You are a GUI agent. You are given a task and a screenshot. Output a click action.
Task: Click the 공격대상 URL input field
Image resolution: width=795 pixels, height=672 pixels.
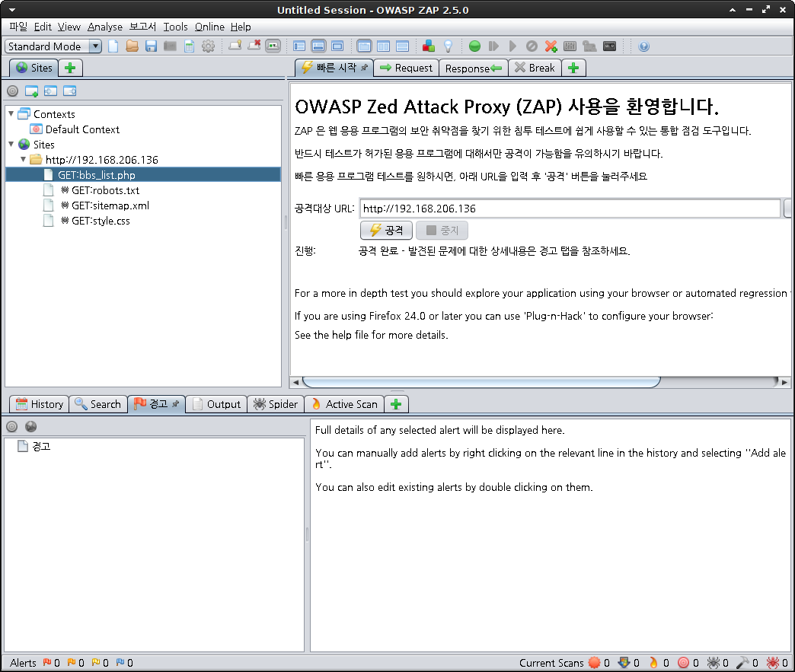[570, 209]
